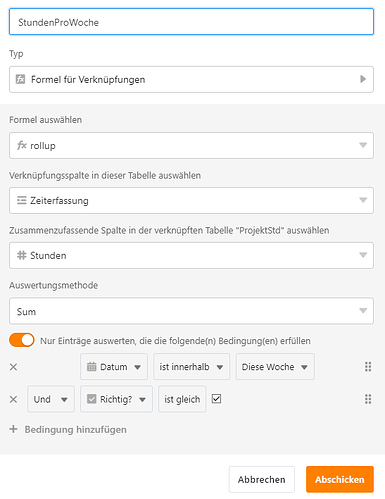This screenshot has height=499, width=385.
Task: Click the number icon beside Stunden
Action: pyautogui.click(x=22, y=255)
